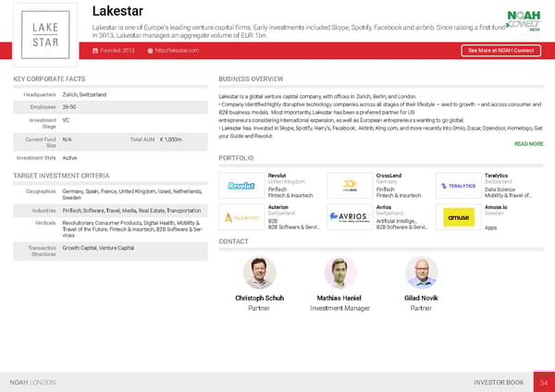Image resolution: width=555 pixels, height=392 pixels.
Task: Follow the READ MORE link
Action: click(528, 144)
